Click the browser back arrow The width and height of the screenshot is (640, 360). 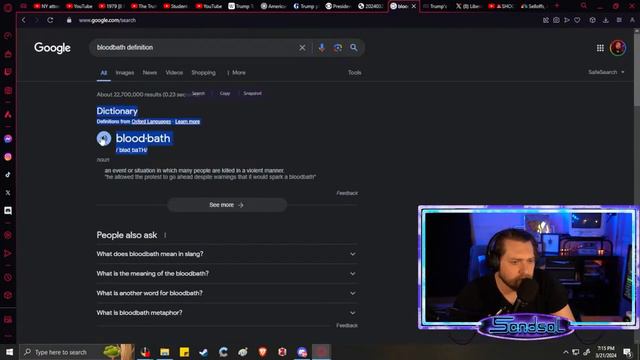click(x=24, y=20)
